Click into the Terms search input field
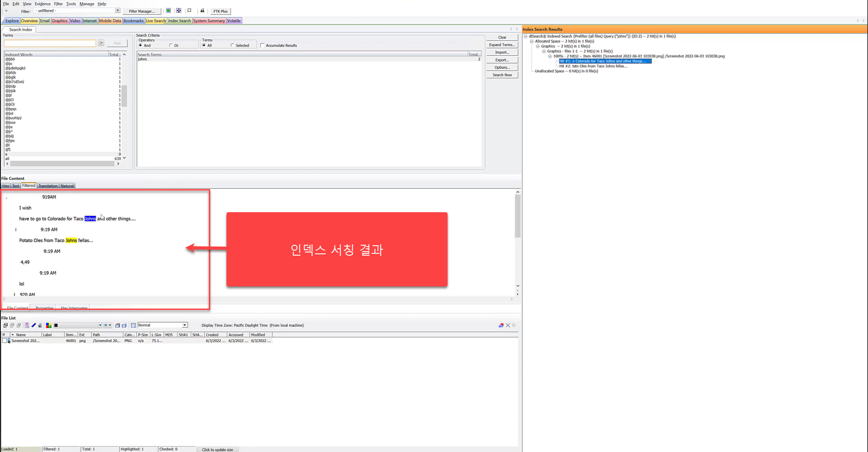Image resolution: width=868 pixels, height=452 pixels. (x=50, y=43)
